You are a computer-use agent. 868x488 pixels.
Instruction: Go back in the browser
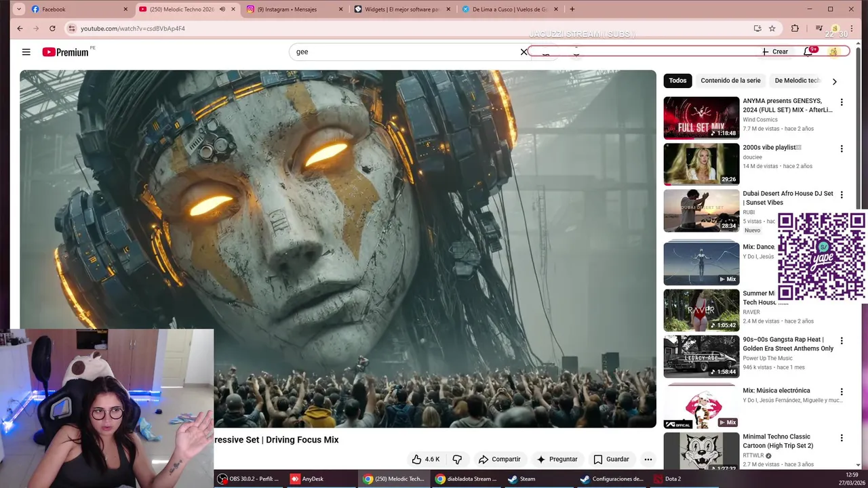(x=20, y=28)
